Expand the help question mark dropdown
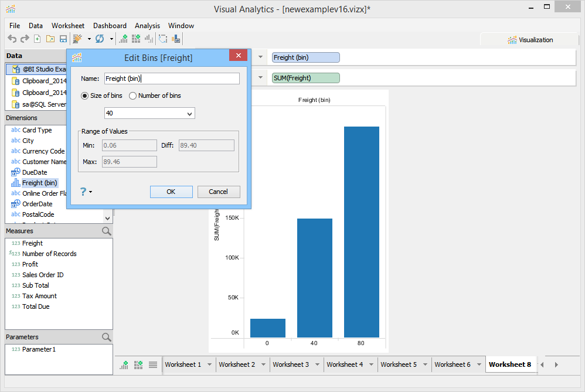Viewport: 585px width, 392px height. coord(86,192)
